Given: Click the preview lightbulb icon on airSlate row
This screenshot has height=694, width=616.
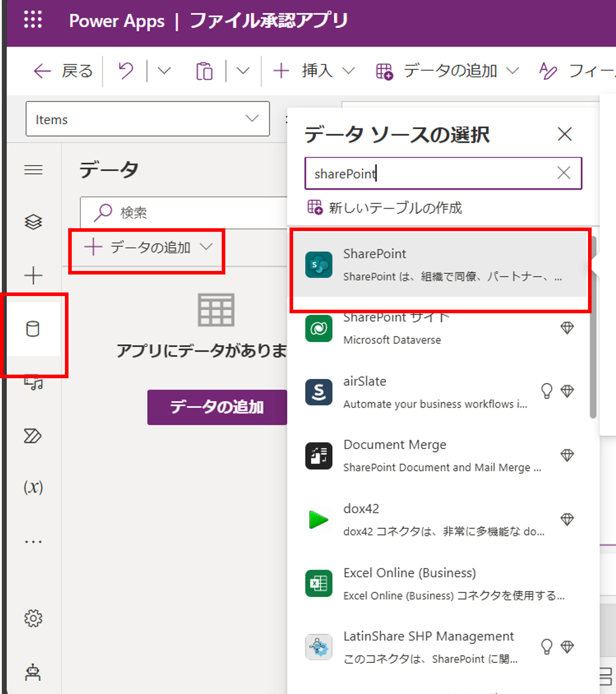Looking at the screenshot, I should 546,391.
